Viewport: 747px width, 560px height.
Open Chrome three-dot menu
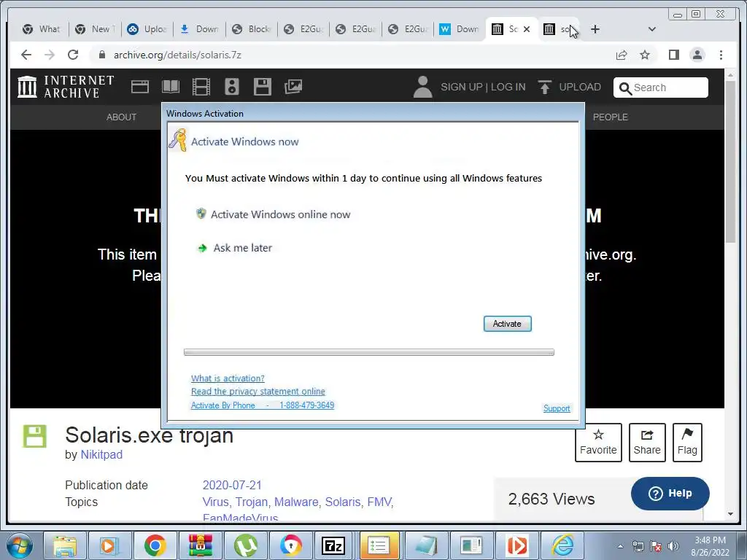point(721,55)
